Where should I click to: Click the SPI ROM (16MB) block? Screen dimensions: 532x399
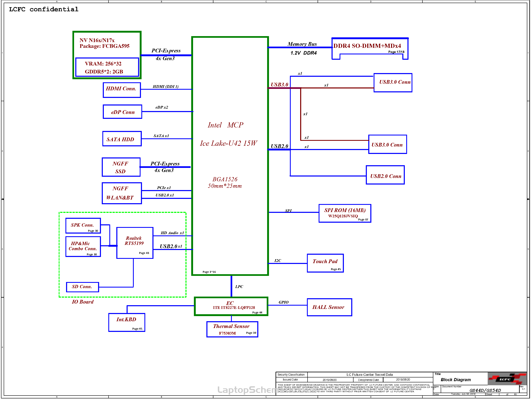click(345, 213)
